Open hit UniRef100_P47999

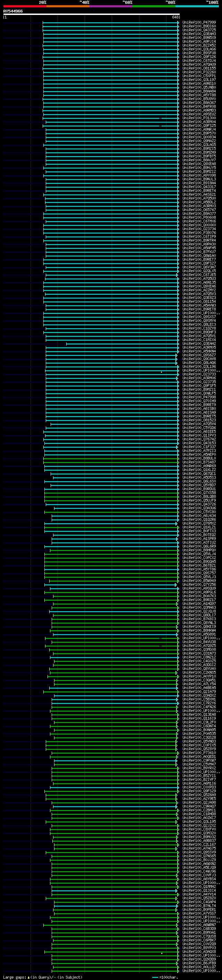[x=199, y=23]
